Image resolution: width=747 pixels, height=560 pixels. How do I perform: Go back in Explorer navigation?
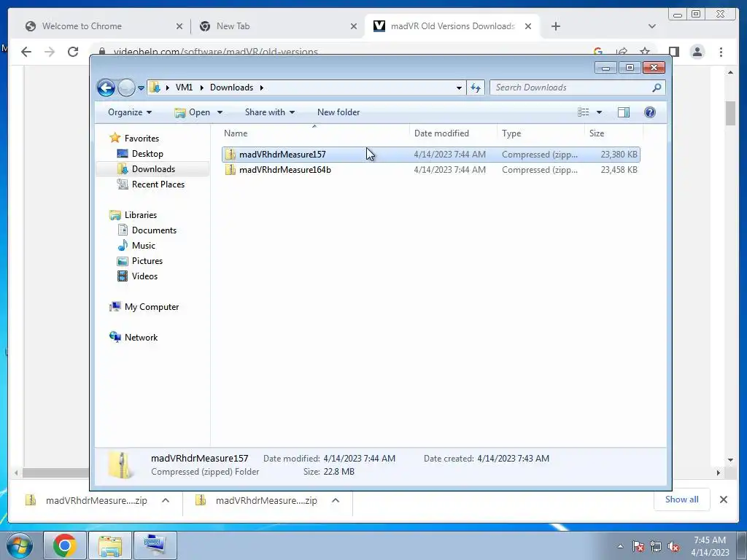click(106, 87)
